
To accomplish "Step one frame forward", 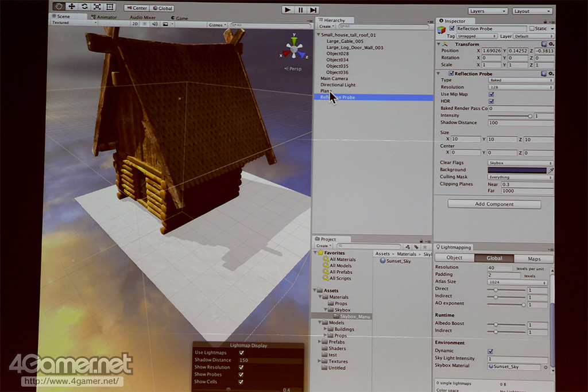I will (313, 10).
